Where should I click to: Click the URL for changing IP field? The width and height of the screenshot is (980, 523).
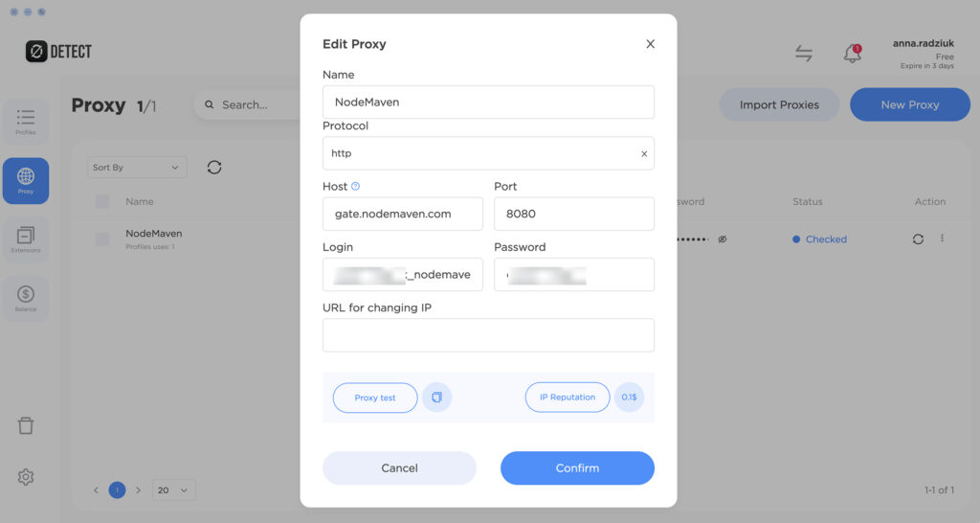[x=488, y=335]
